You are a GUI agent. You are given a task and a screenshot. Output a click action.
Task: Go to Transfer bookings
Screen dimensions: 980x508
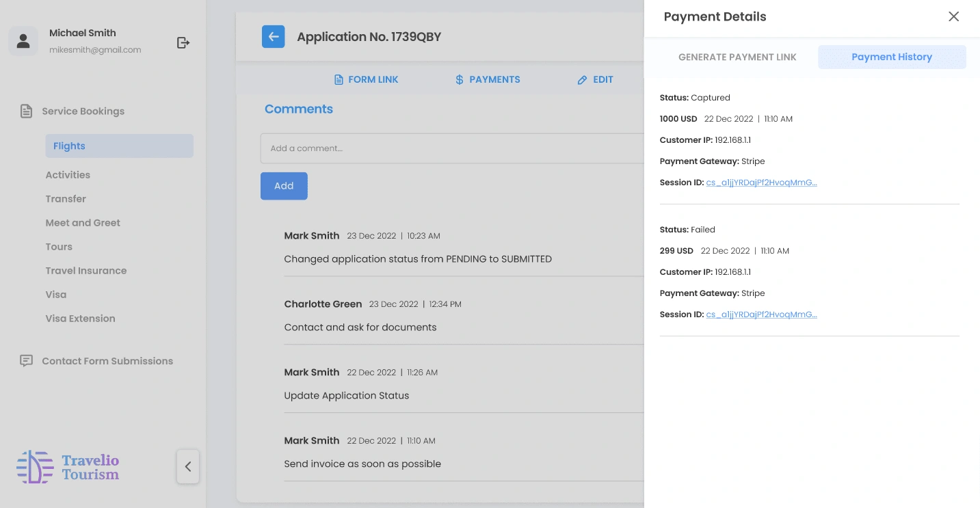pyautogui.click(x=66, y=199)
